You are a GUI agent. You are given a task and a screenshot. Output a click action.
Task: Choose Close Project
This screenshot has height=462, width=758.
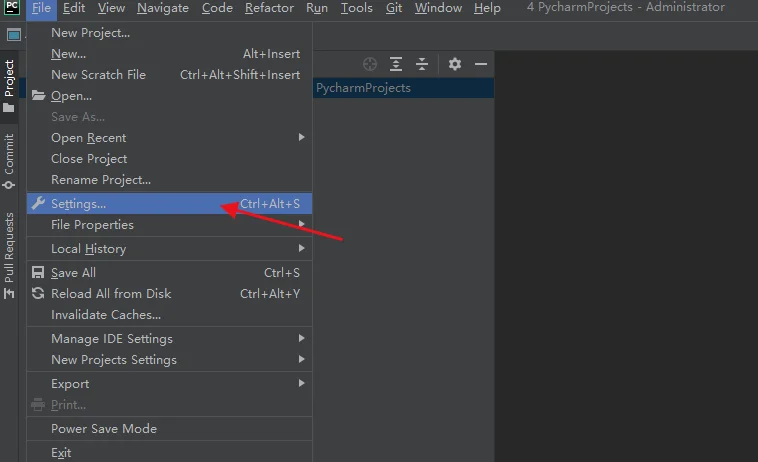click(169, 159)
